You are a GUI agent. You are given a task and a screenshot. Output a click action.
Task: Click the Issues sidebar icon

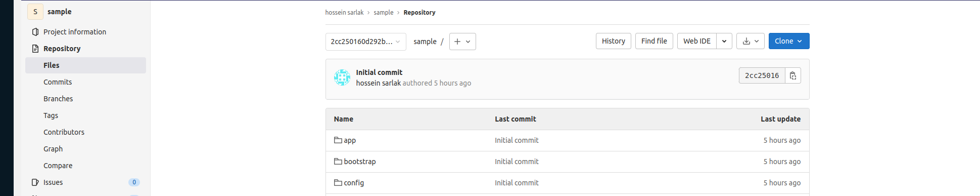(x=35, y=182)
